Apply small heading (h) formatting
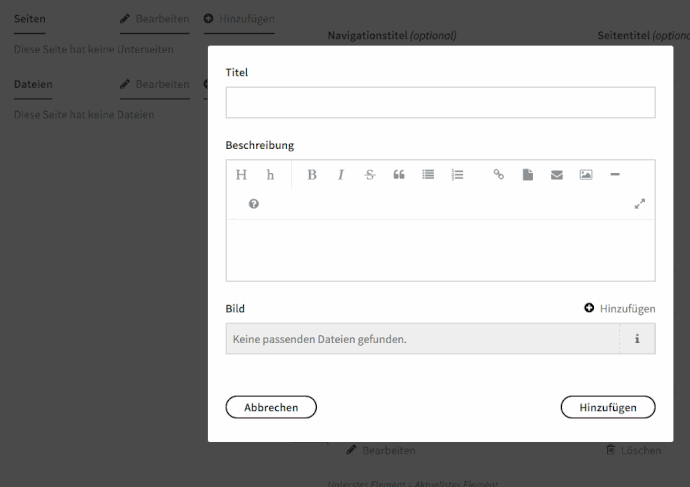The width and height of the screenshot is (690, 487). 270,175
